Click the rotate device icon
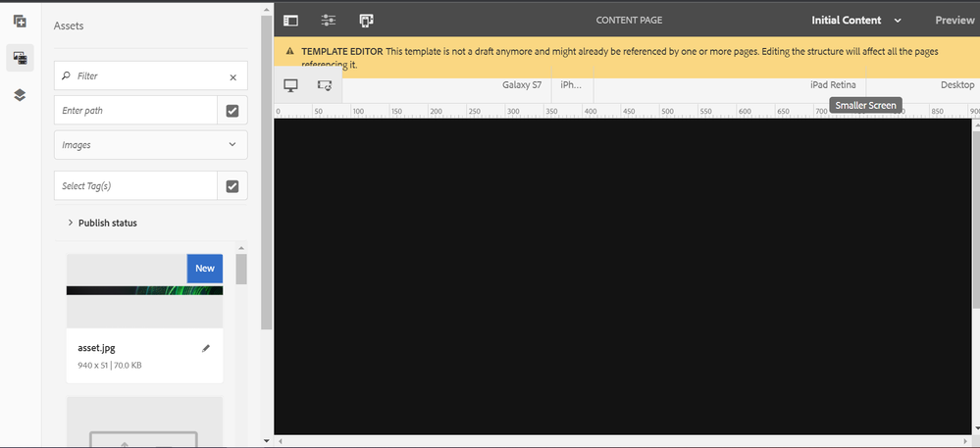 (x=324, y=85)
